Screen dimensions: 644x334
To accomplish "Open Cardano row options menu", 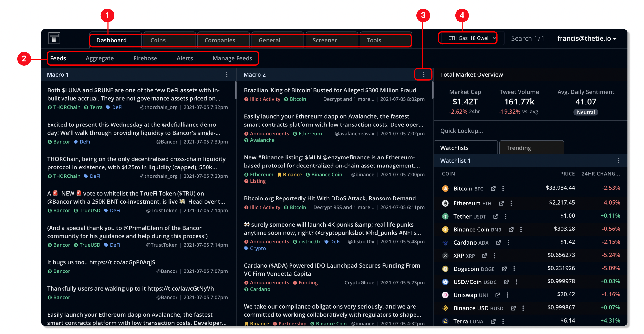I will pyautogui.click(x=508, y=242).
